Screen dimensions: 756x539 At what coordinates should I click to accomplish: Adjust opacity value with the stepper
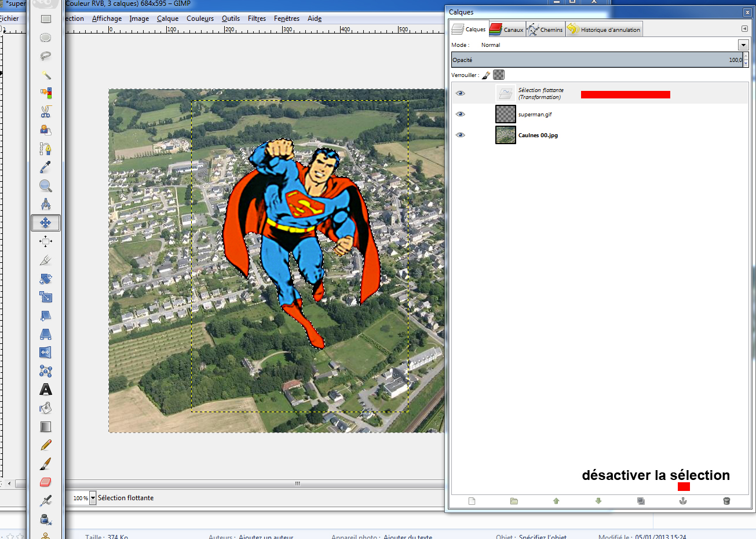tap(746, 60)
